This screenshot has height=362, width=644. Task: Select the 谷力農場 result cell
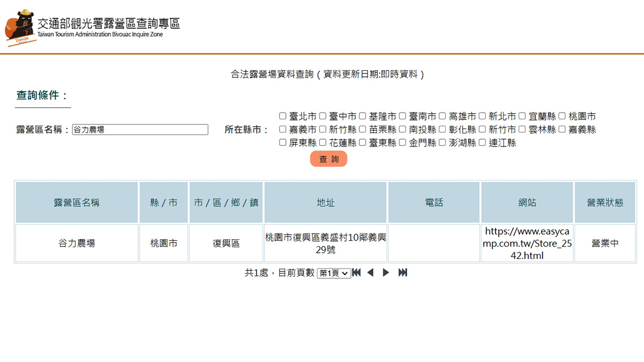(x=77, y=243)
